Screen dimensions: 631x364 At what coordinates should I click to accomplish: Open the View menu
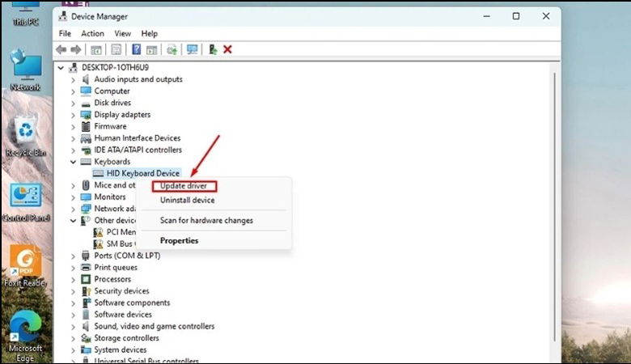[122, 33]
